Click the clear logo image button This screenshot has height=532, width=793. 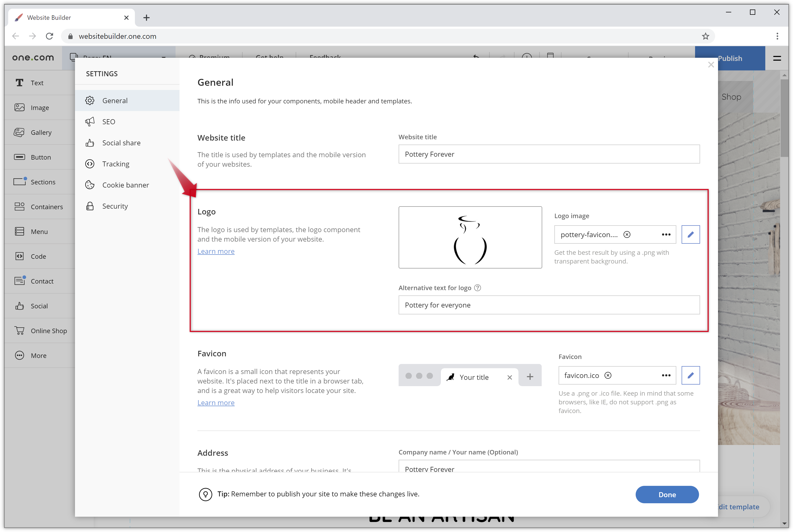pos(628,234)
